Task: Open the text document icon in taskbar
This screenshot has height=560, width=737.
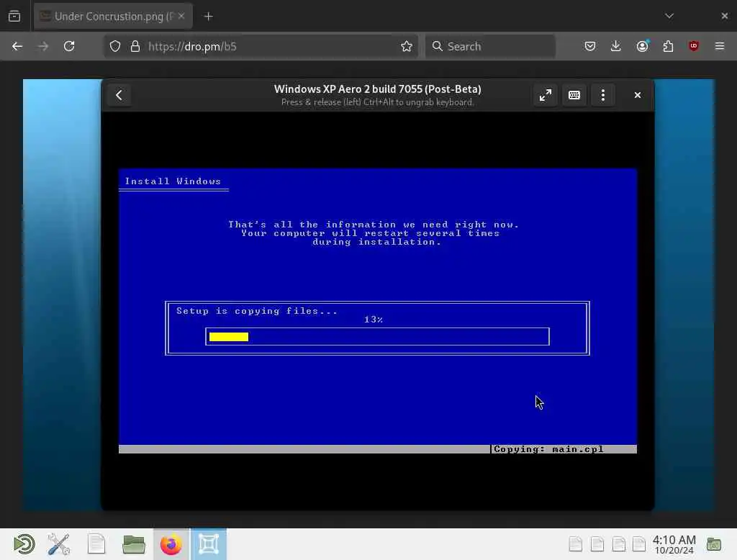Action: click(96, 544)
